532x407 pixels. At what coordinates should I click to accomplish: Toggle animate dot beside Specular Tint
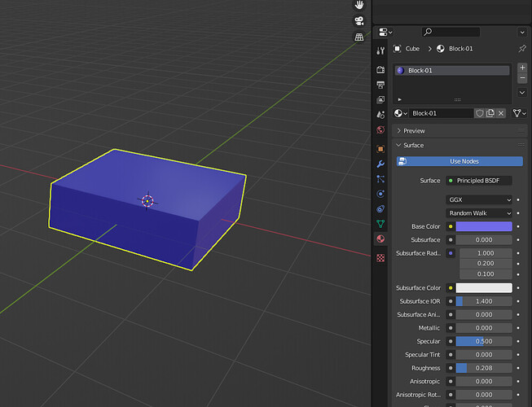[x=518, y=355]
